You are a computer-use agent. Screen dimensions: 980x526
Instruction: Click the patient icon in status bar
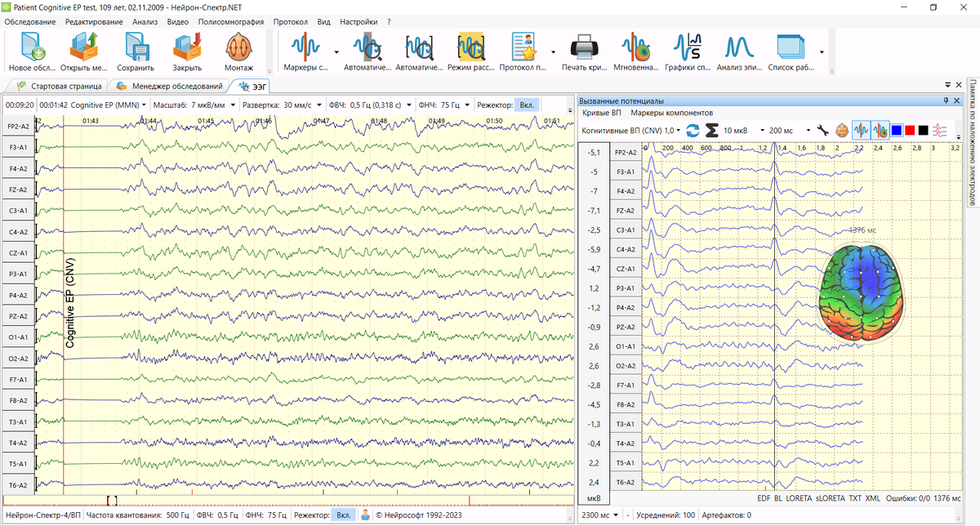(x=366, y=515)
